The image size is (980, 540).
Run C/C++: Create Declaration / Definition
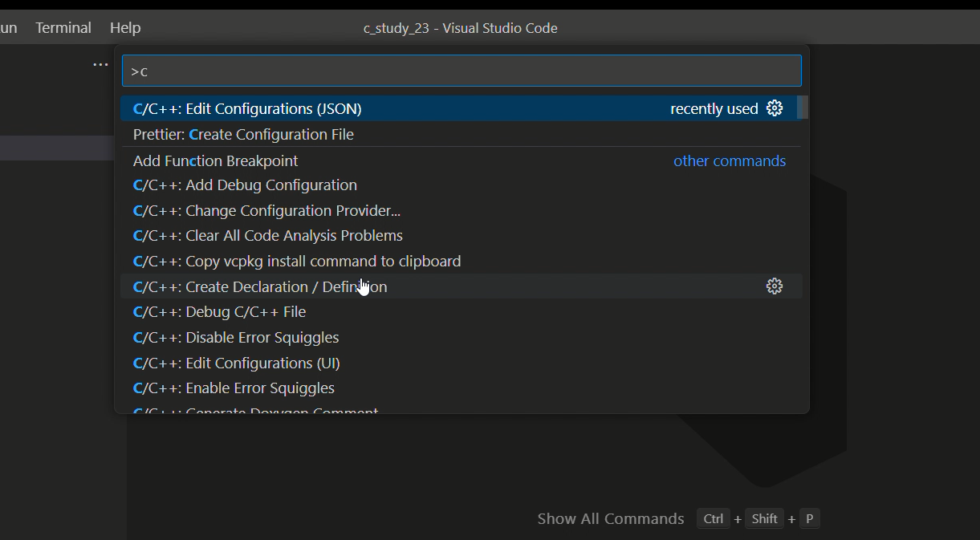462,286
